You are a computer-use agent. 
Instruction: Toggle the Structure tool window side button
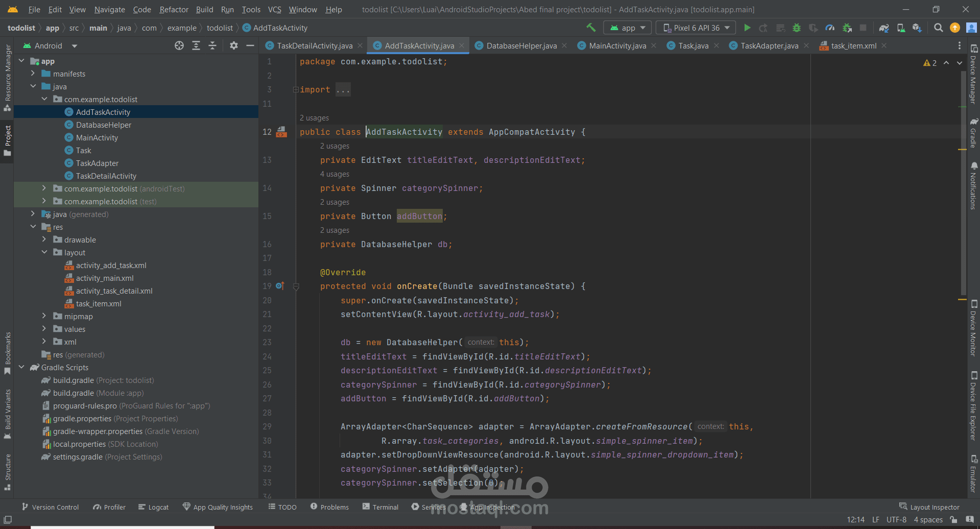(8, 472)
